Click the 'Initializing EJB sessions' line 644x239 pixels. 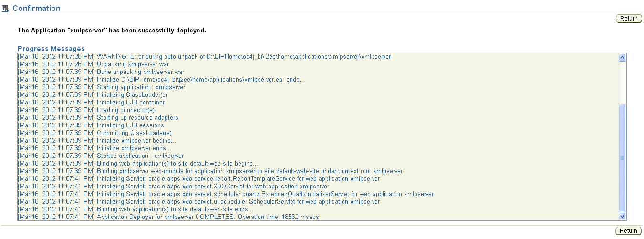[x=91, y=125]
